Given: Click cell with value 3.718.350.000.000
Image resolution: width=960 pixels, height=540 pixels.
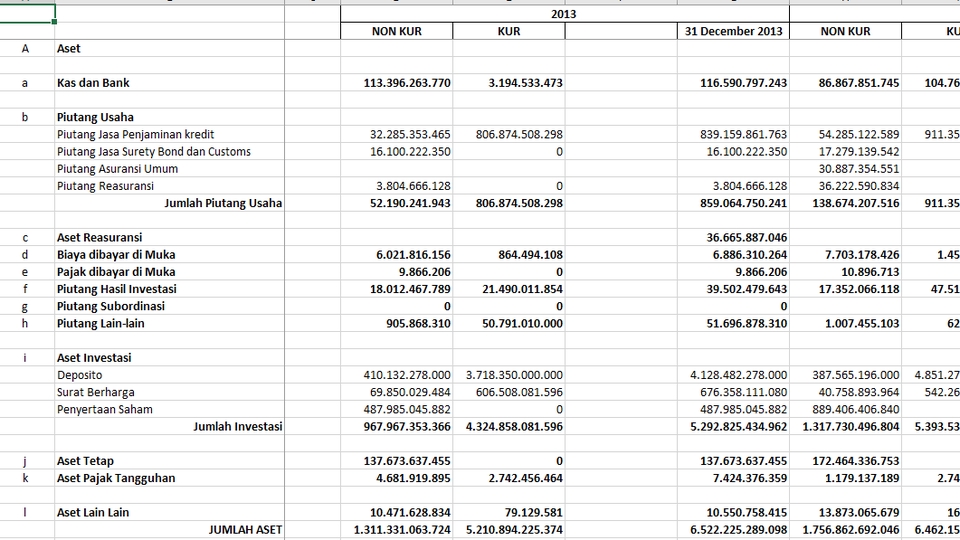Looking at the screenshot, I should click(x=509, y=374).
